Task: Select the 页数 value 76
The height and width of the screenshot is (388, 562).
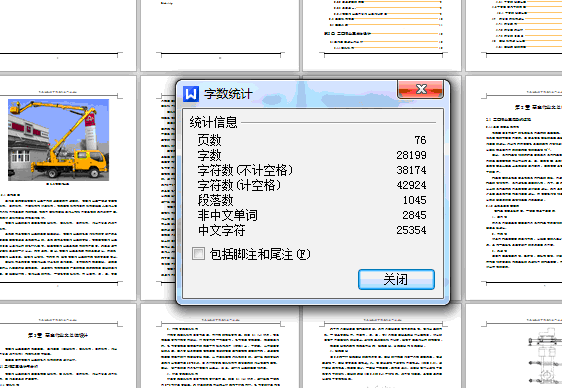Action: pos(420,140)
